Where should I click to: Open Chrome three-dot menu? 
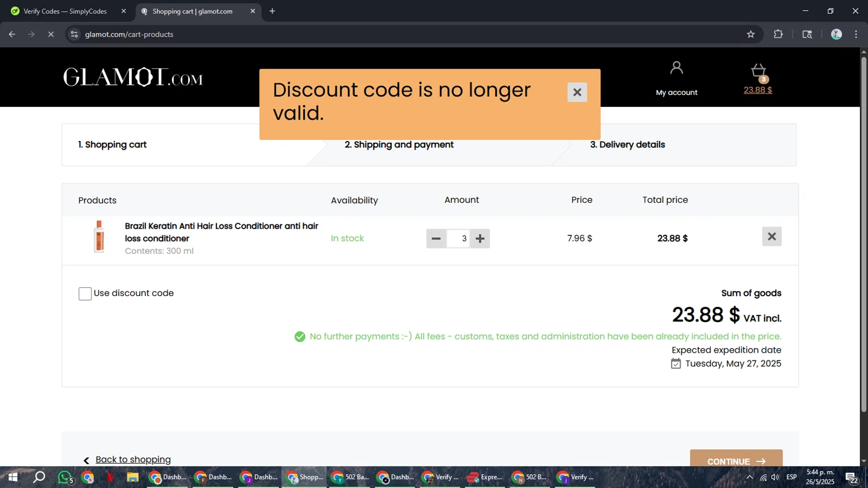[x=856, y=34]
